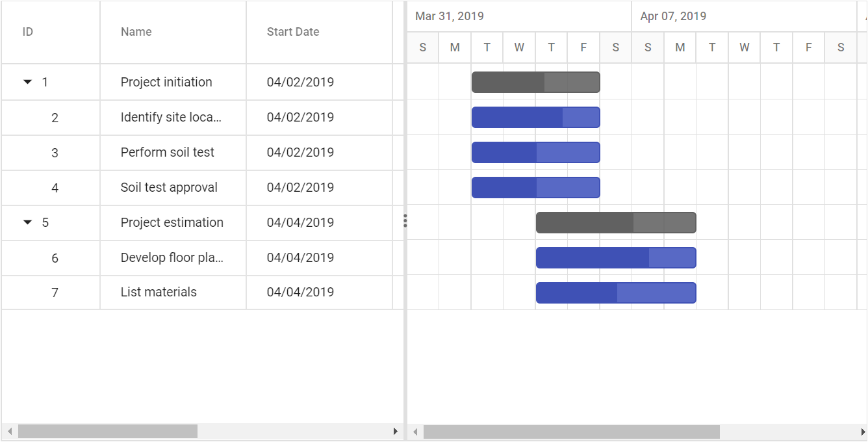Click the ID cell with value 3

51,152
